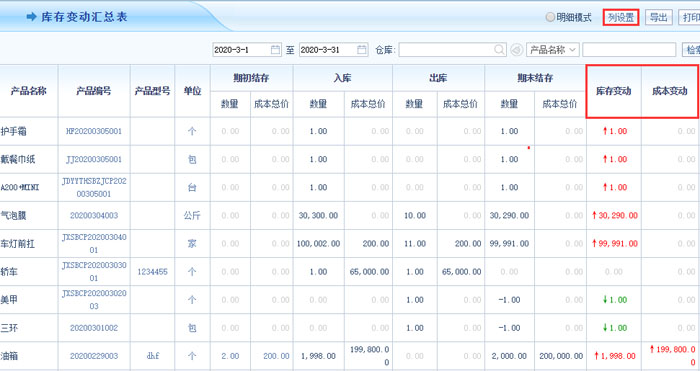Open product code 20200229003 link
This screenshot has width=700, height=371.
coord(94,356)
